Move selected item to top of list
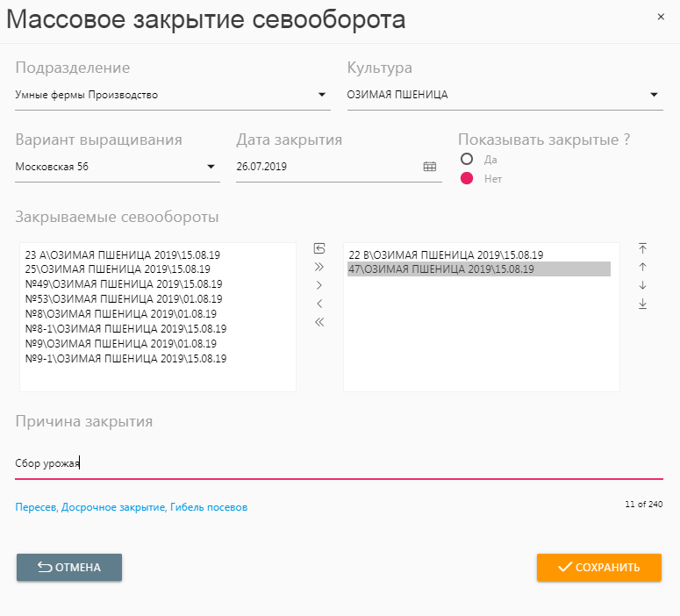 tap(642, 247)
